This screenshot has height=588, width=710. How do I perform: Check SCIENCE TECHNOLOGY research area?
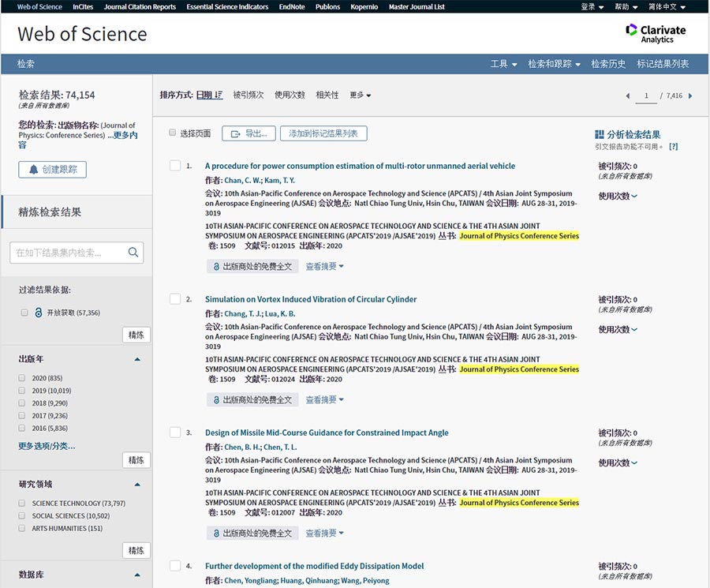(22, 503)
